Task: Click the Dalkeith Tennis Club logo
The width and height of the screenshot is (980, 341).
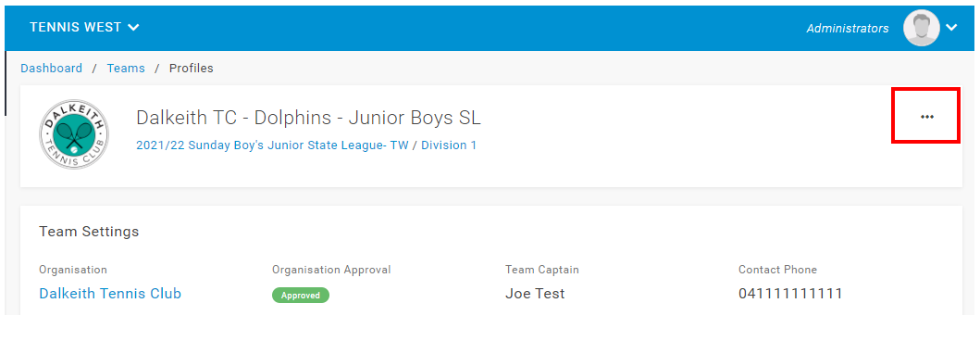Action: point(74,133)
